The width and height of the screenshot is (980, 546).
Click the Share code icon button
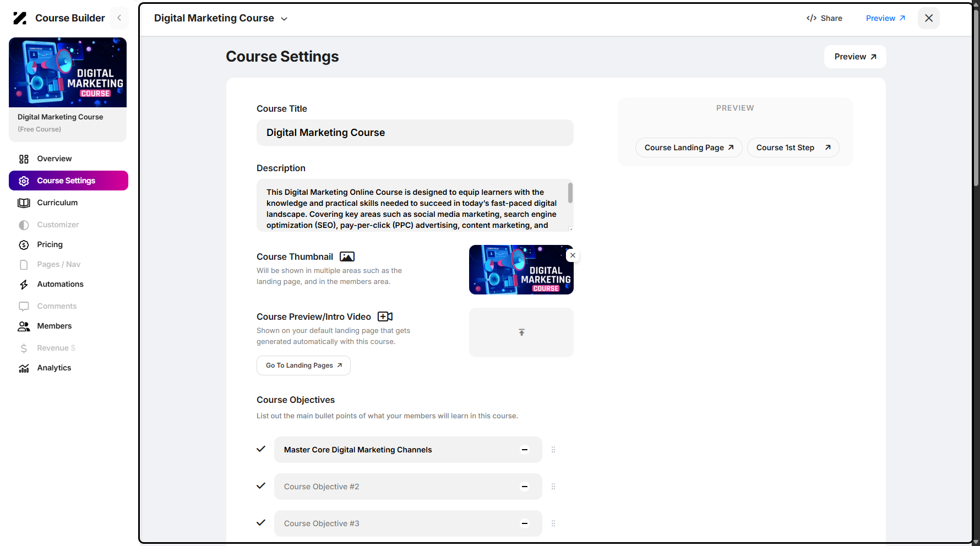coord(824,18)
